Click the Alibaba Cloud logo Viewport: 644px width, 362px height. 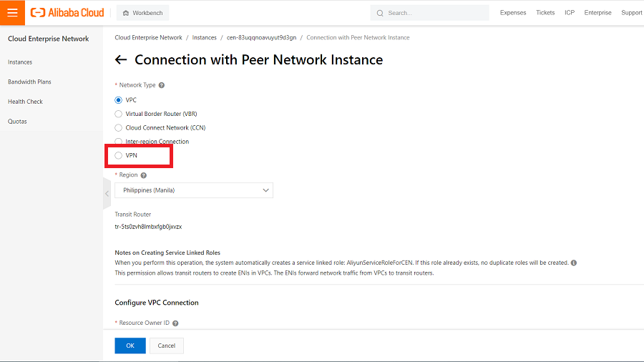click(67, 12)
